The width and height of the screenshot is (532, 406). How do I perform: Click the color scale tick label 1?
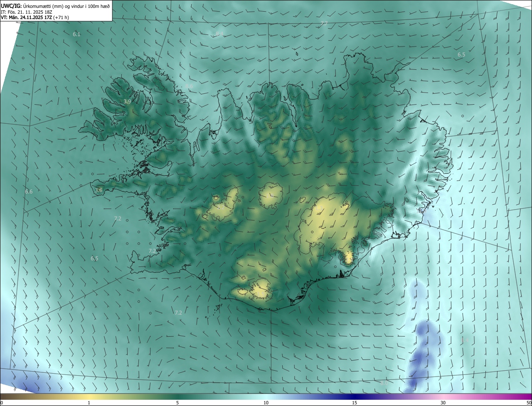tap(89, 403)
